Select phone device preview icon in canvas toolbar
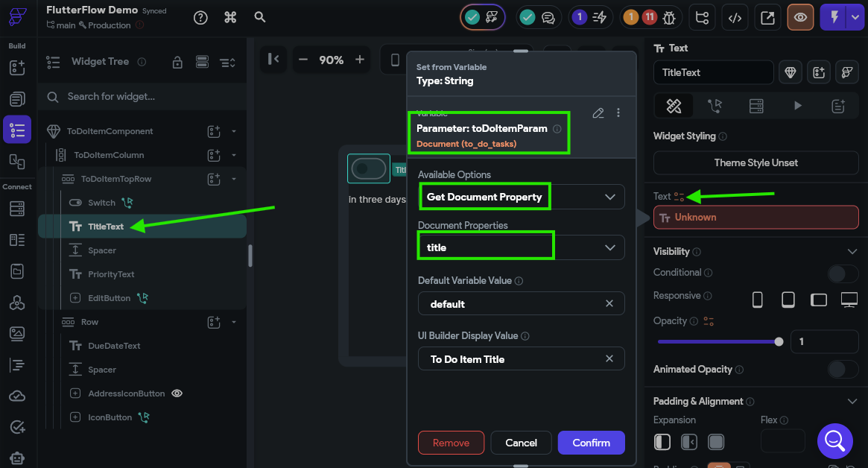 pyautogui.click(x=395, y=60)
